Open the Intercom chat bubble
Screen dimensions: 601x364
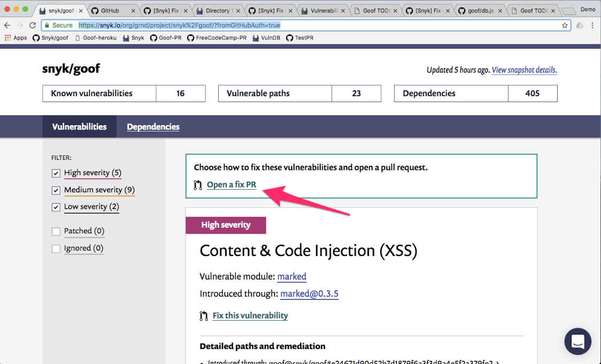(x=577, y=342)
